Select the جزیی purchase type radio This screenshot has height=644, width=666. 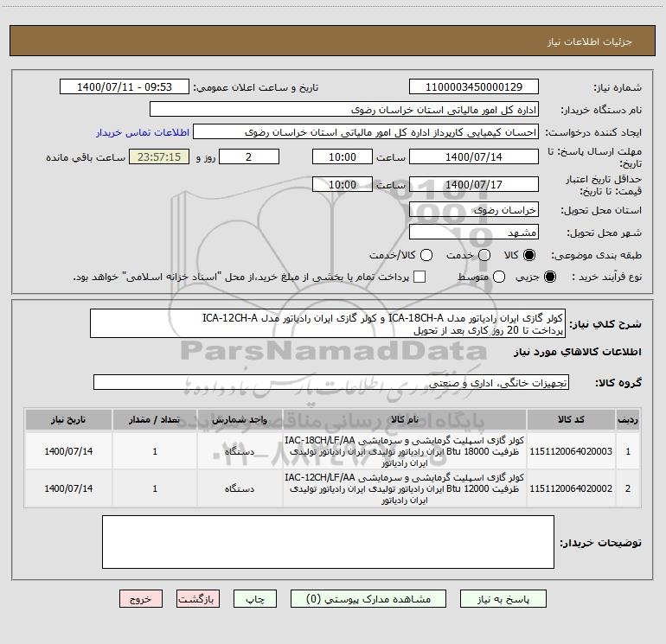(x=549, y=277)
